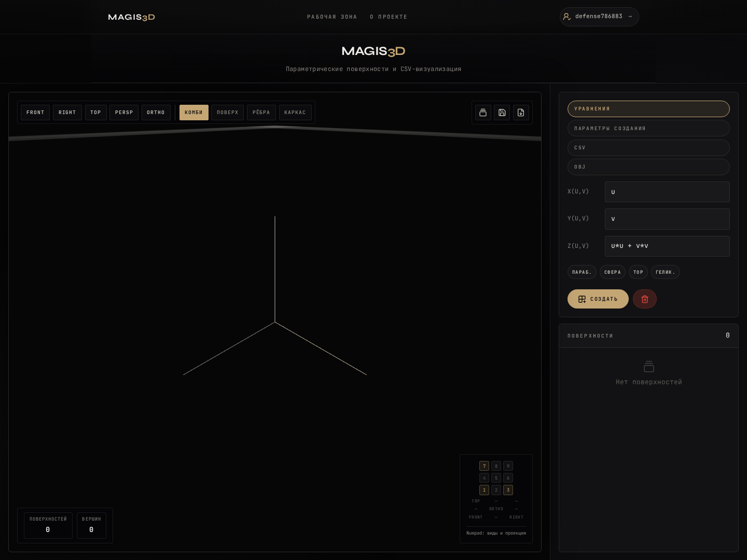Click the Y(U,V) equation field
The width and height of the screenshot is (747, 560).
[667, 219]
